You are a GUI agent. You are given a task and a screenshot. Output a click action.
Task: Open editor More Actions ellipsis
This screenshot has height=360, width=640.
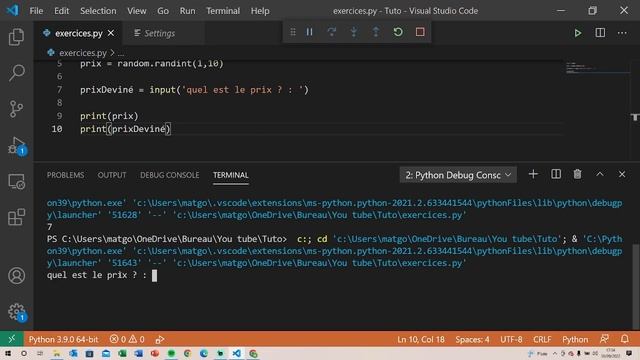[x=622, y=33]
